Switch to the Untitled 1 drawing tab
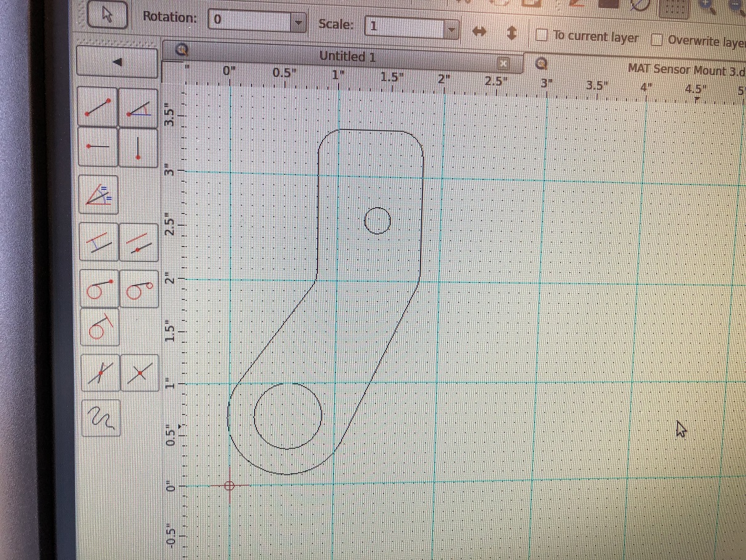 tap(346, 57)
